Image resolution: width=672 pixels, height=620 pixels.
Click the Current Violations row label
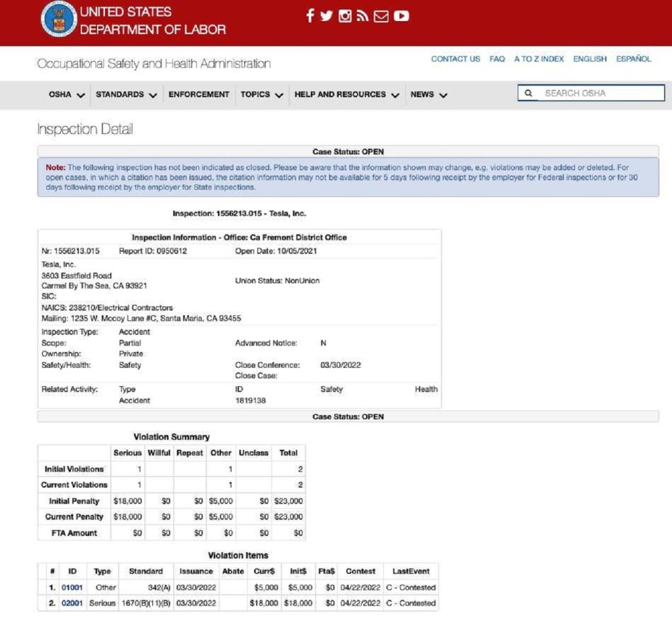(74, 485)
